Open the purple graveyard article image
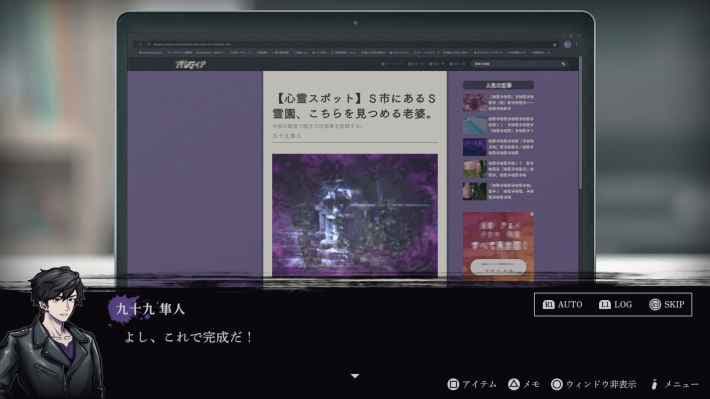This screenshot has height=399, width=710. (x=355, y=215)
